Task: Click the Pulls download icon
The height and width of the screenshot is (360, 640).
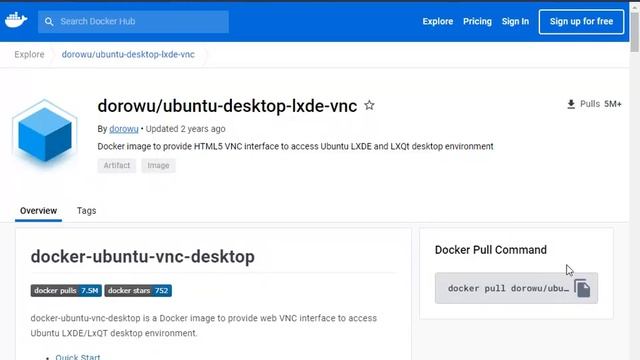Action: tap(571, 104)
